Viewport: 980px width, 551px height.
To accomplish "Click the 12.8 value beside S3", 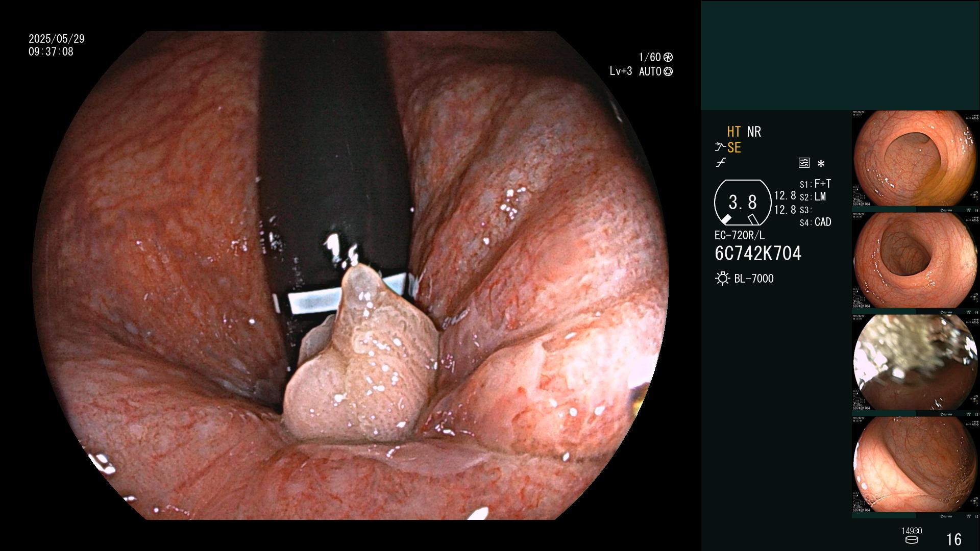I will tap(785, 210).
